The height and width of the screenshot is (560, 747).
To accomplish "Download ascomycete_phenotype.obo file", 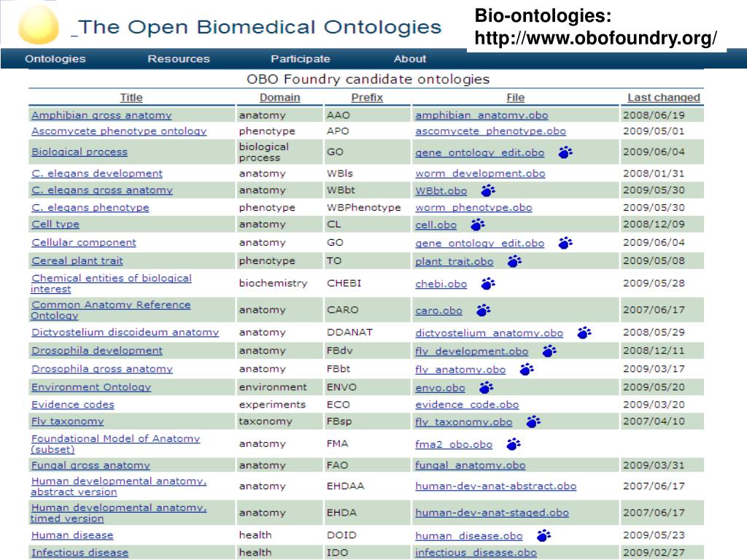I will tap(491, 131).
